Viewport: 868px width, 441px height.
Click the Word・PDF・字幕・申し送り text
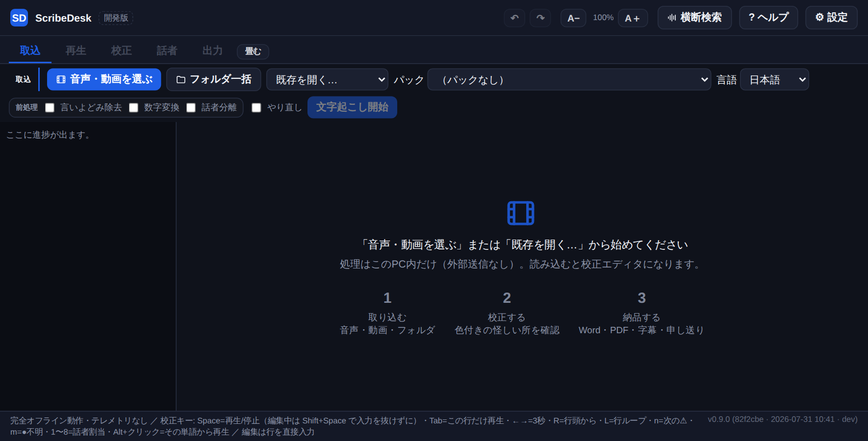[641, 330]
